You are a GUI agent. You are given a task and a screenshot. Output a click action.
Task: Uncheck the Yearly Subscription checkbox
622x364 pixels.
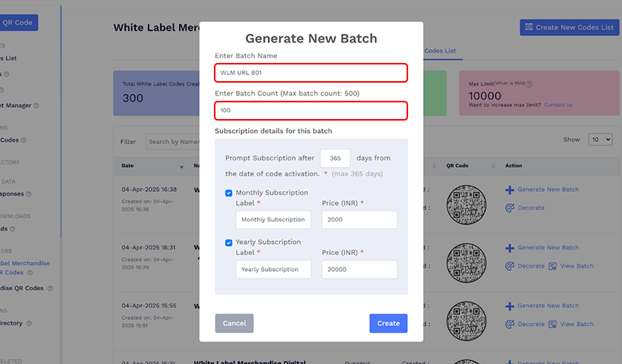tap(229, 243)
